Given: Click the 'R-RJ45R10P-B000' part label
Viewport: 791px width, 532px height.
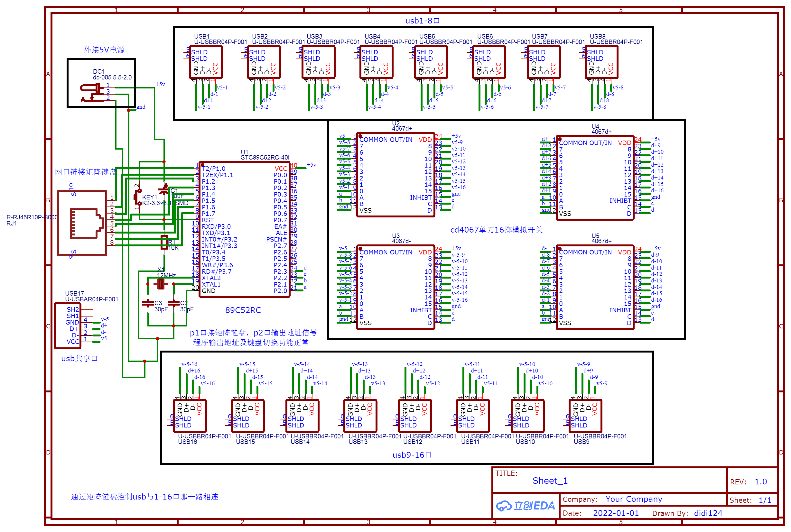Looking at the screenshot, I should click(x=32, y=217).
